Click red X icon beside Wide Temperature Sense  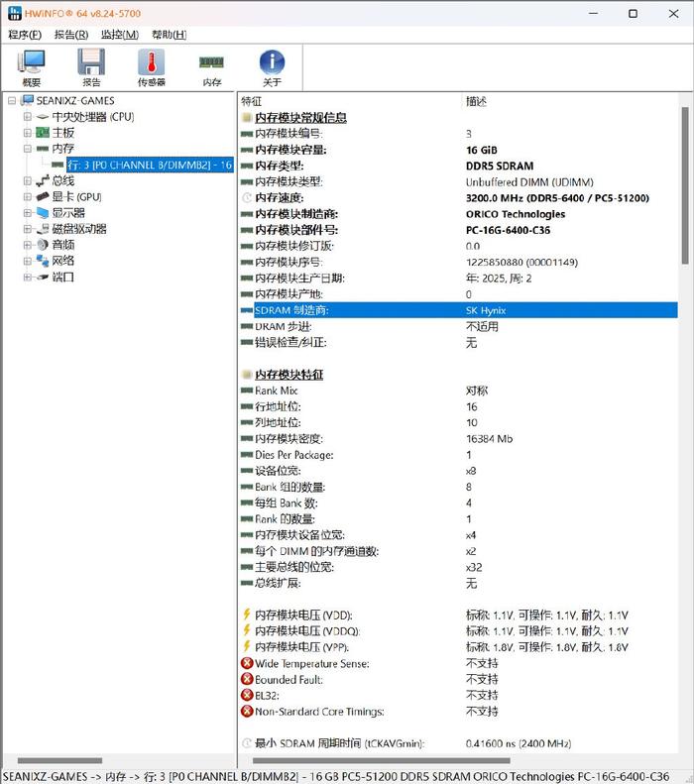point(247,663)
